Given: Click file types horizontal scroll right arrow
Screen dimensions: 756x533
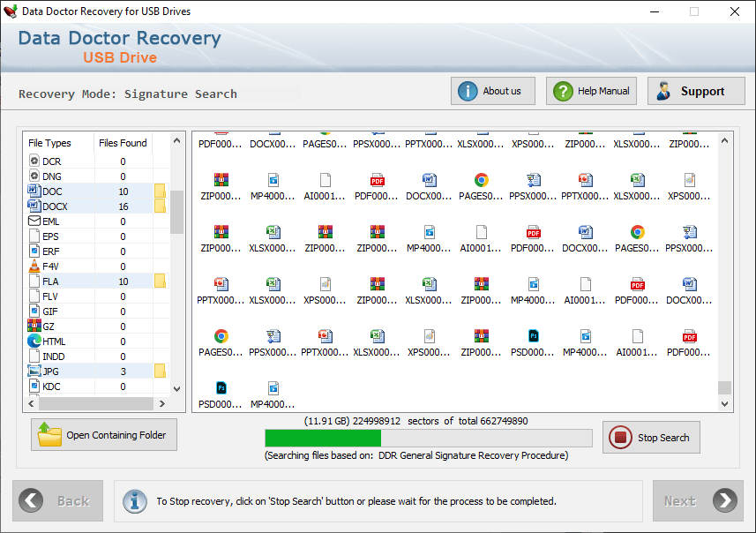Looking at the screenshot, I should 162,404.
